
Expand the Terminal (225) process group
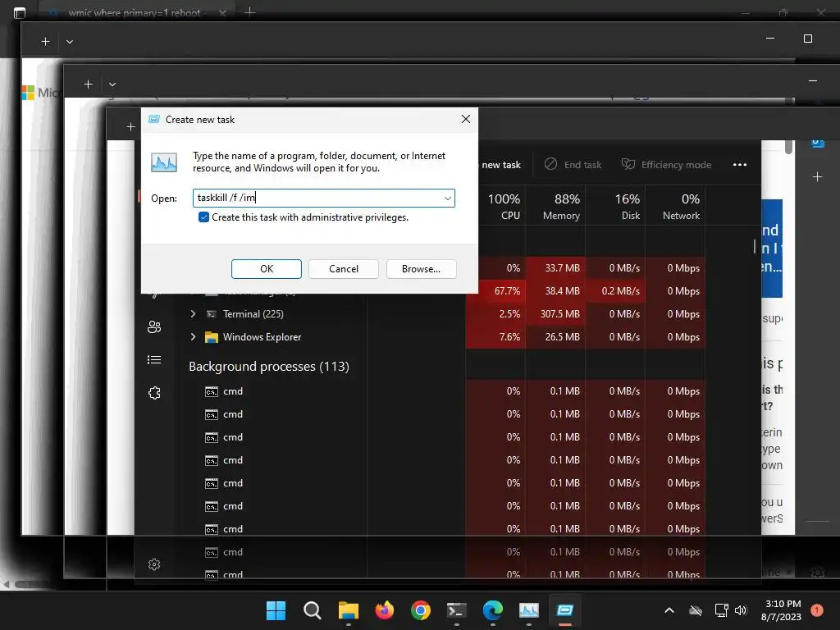(193, 314)
